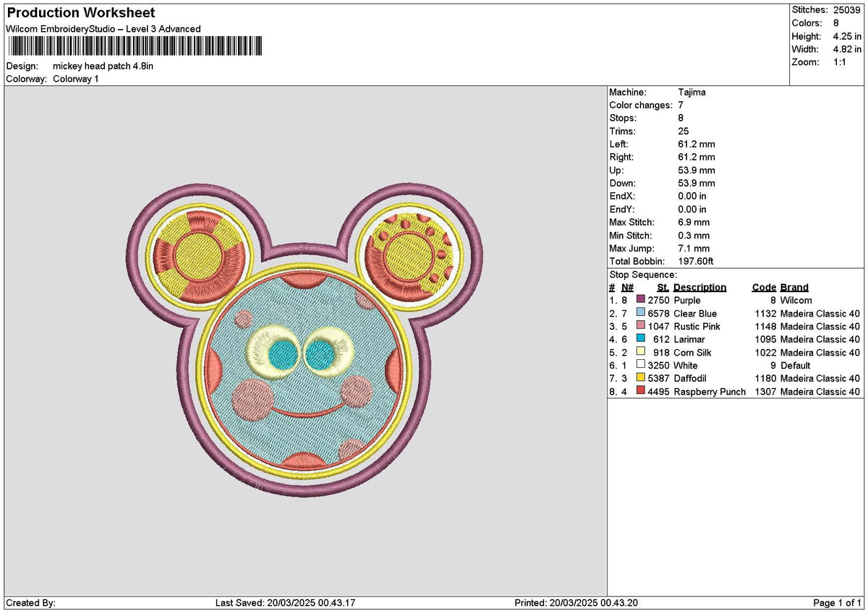Click the 'Code' column header
The height and width of the screenshot is (613, 868).
coord(764,287)
